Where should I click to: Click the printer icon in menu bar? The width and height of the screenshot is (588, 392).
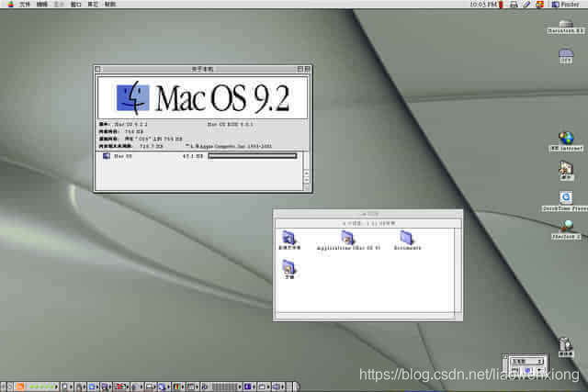pos(514,5)
